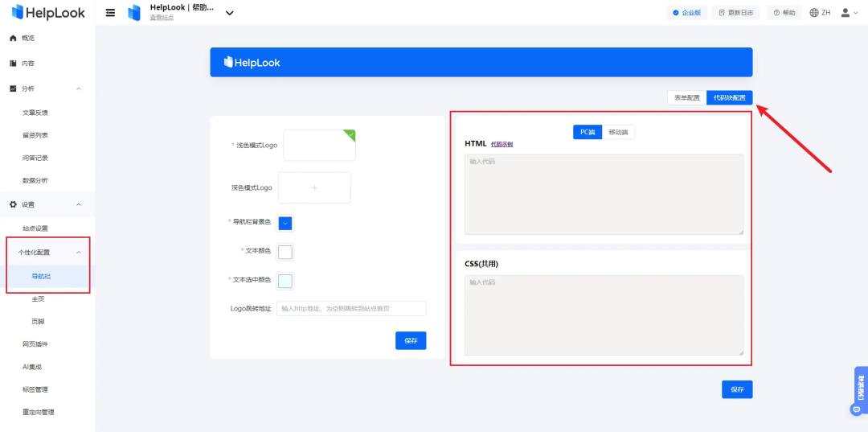Click the 浅色模式Logo upload thumbnail
The image size is (868, 432).
(x=319, y=145)
